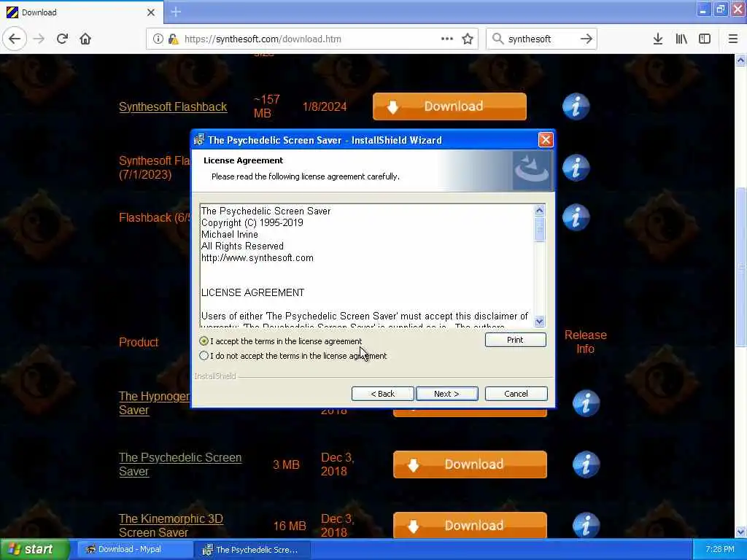Open info icon for Flashback (6/5 row
Viewport: 747px width, 560px height.
pos(576,217)
